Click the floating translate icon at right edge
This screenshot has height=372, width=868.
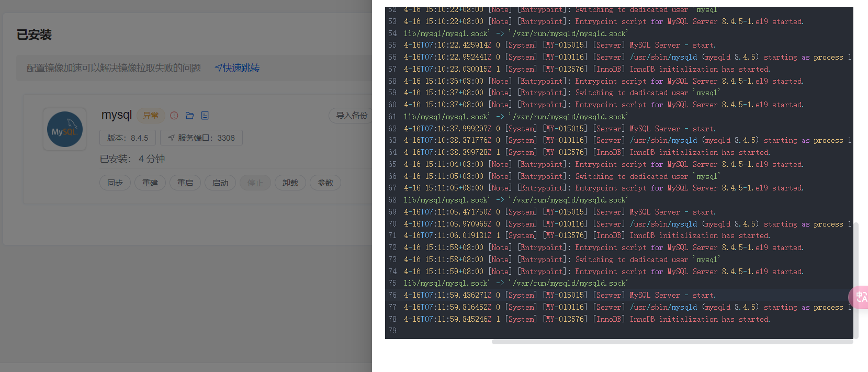[x=860, y=297]
